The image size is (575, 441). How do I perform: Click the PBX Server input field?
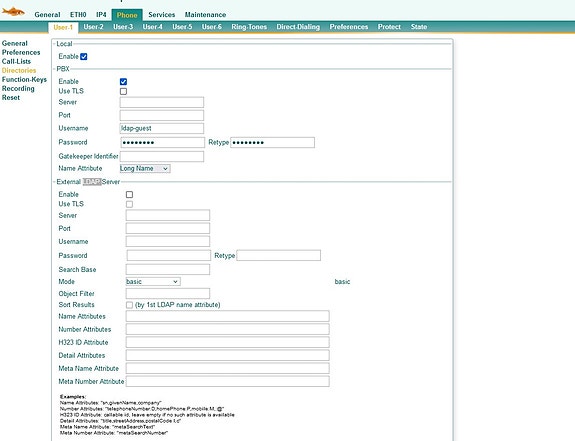[162, 102]
